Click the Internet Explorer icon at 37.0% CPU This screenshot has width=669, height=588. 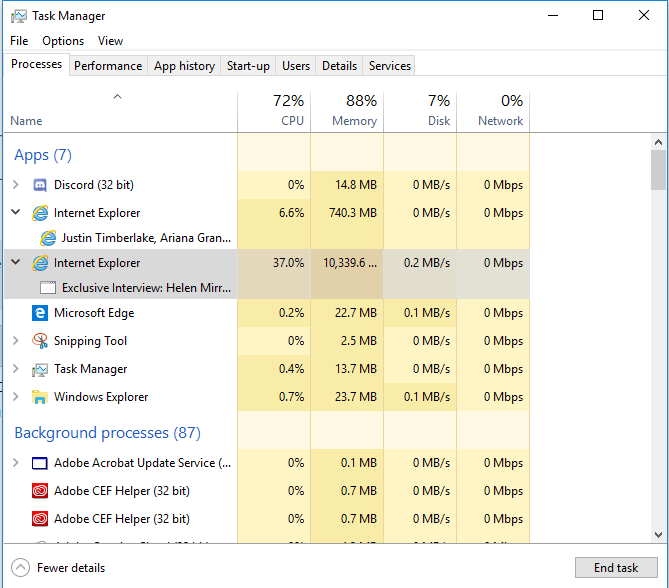(40, 263)
